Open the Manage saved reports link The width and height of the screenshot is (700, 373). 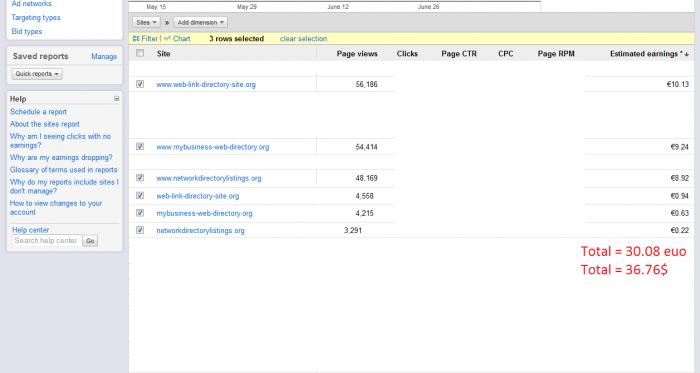tap(104, 56)
